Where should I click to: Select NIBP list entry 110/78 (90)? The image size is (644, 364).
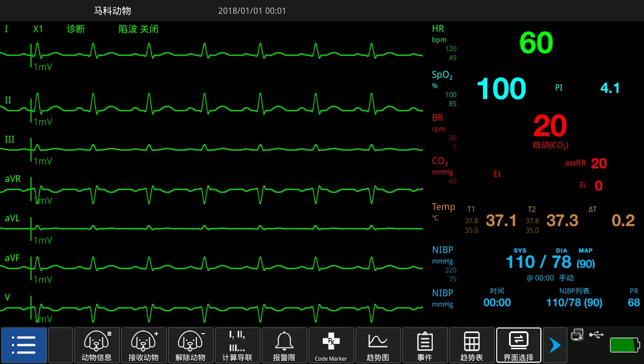[574, 302]
